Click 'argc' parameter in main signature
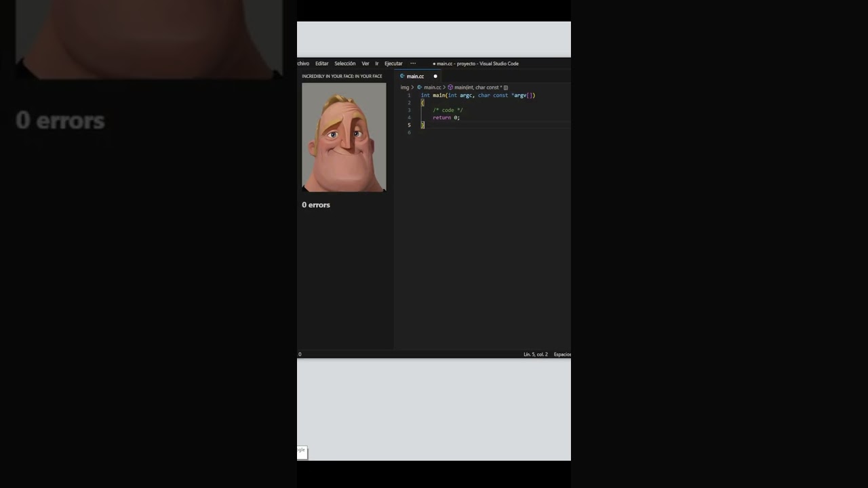Screen dimensions: 868x488 466,96
